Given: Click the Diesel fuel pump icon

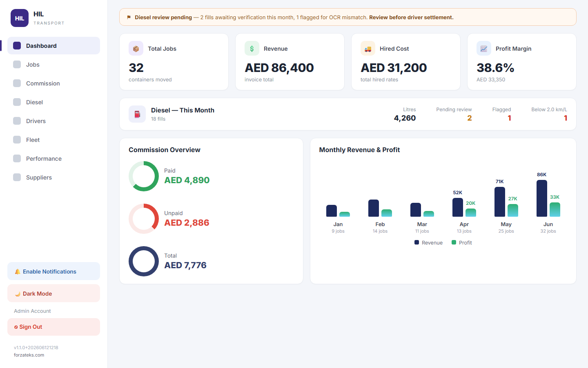Looking at the screenshot, I should click(x=137, y=114).
